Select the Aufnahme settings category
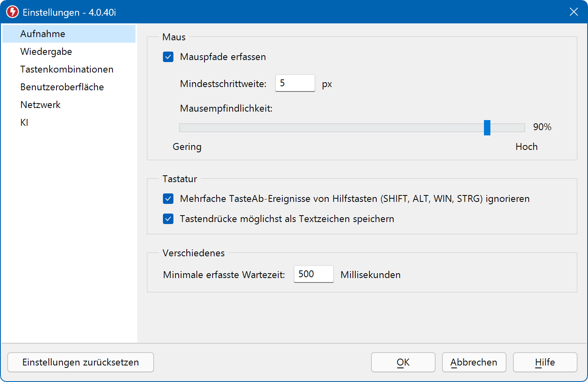Image resolution: width=588 pixels, height=382 pixels. 43,34
